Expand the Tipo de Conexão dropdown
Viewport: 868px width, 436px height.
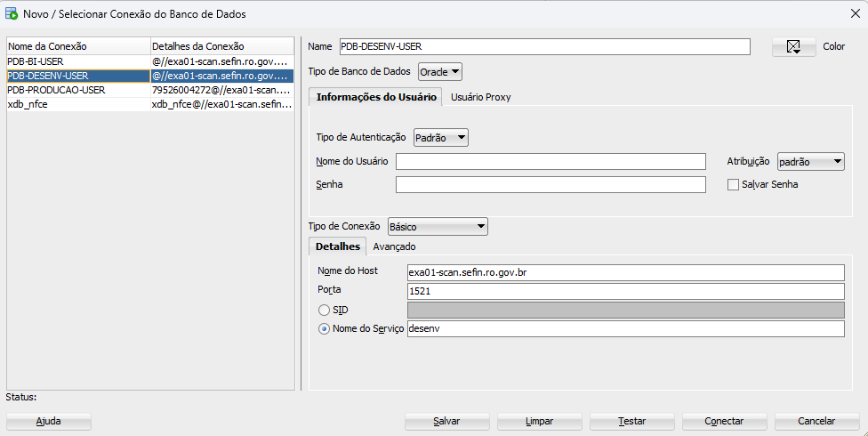pyautogui.click(x=438, y=227)
